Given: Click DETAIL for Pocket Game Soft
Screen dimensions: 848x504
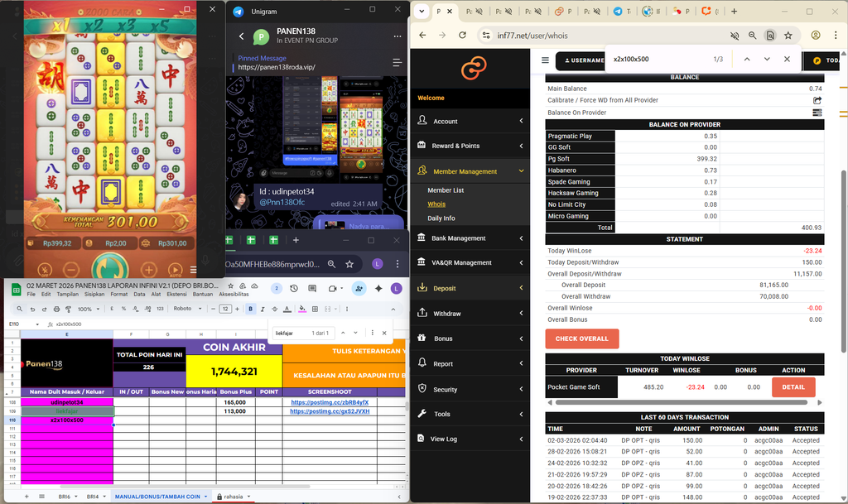Looking at the screenshot, I should [x=793, y=387].
